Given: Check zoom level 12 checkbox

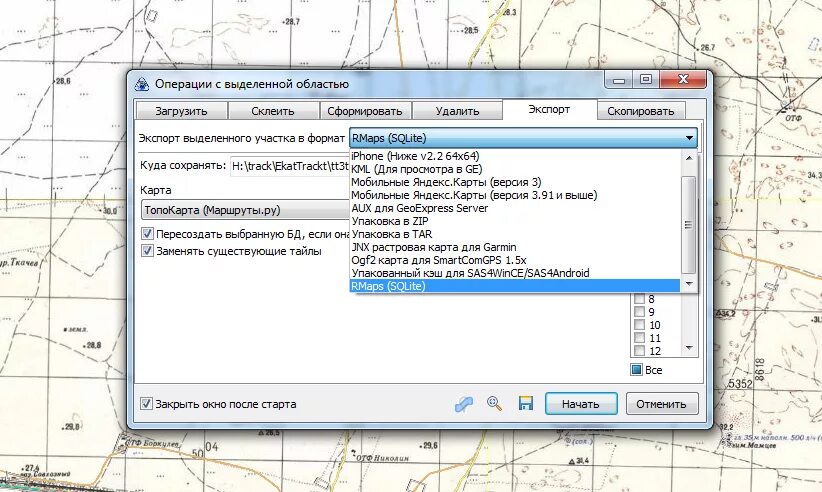Looking at the screenshot, I should (x=639, y=351).
